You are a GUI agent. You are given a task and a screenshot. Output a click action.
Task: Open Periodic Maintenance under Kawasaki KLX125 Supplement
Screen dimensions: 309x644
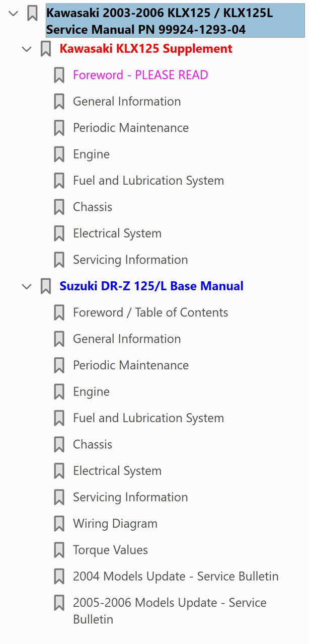131,128
